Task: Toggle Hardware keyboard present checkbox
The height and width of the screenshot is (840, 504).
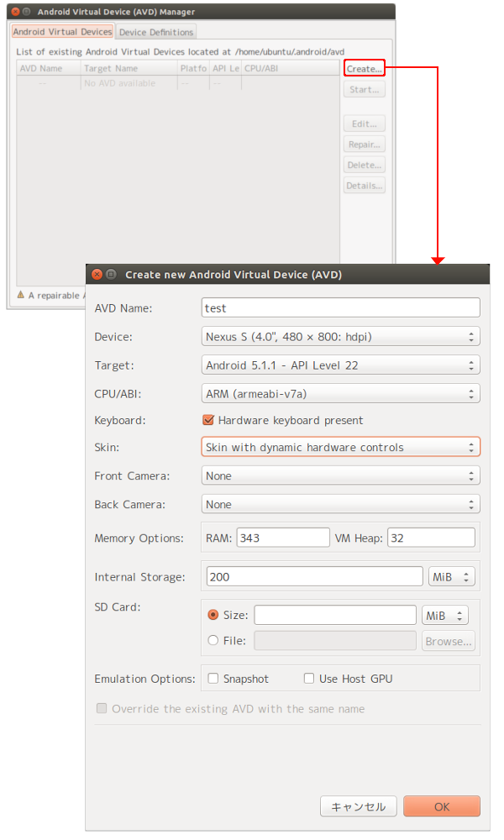Action: 208,420
